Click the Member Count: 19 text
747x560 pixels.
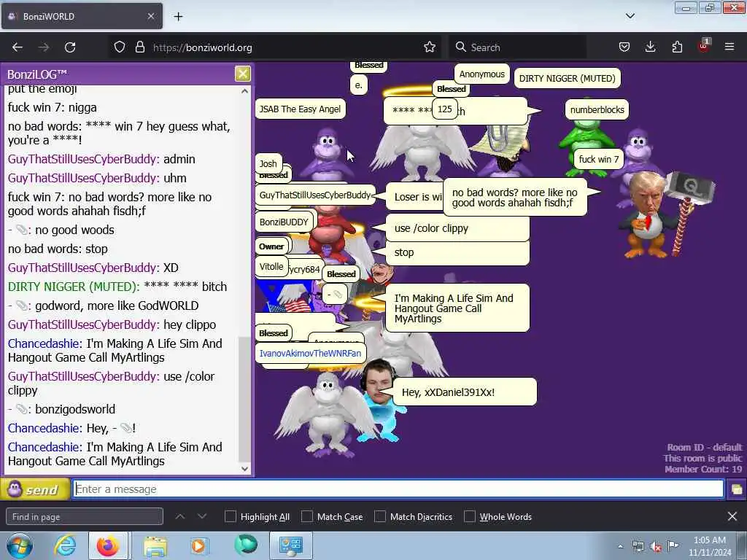click(703, 469)
